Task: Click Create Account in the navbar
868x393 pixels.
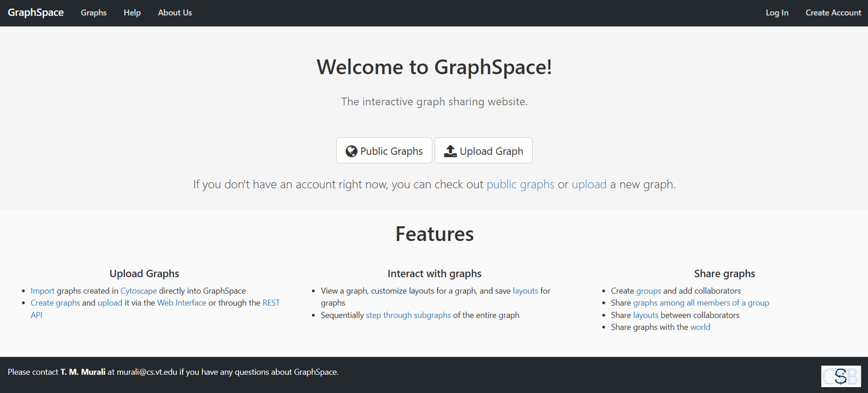Action: coord(833,12)
